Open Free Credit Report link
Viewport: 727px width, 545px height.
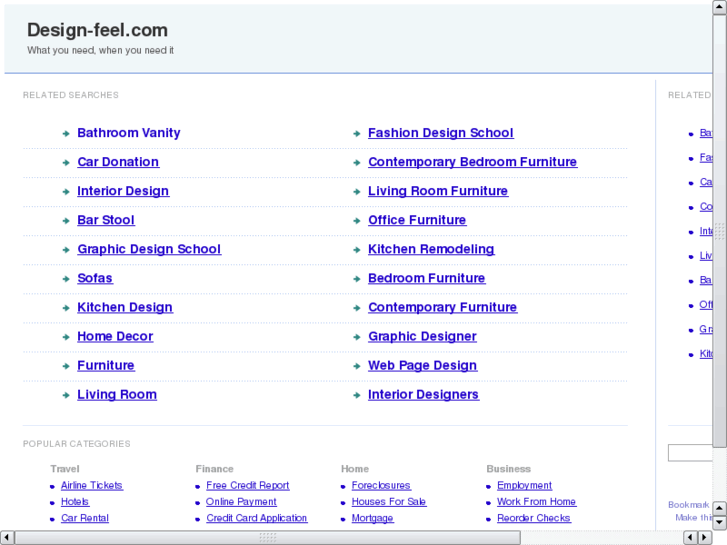(x=248, y=486)
